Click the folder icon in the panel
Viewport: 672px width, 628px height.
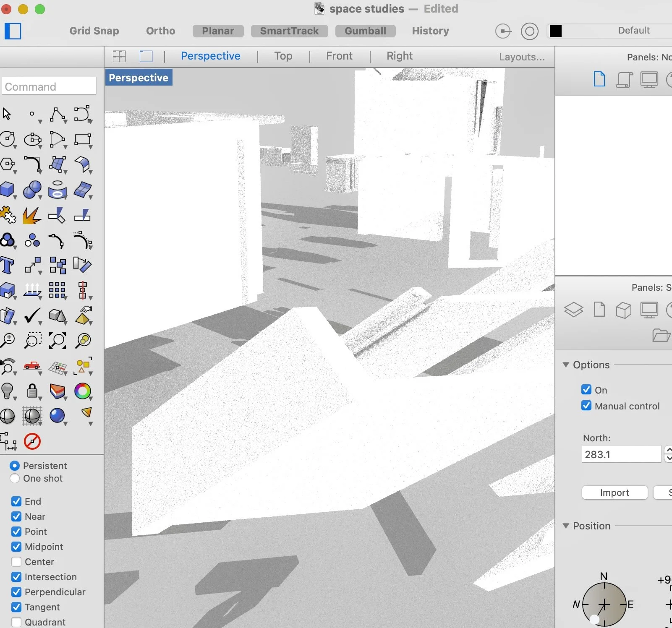661,335
